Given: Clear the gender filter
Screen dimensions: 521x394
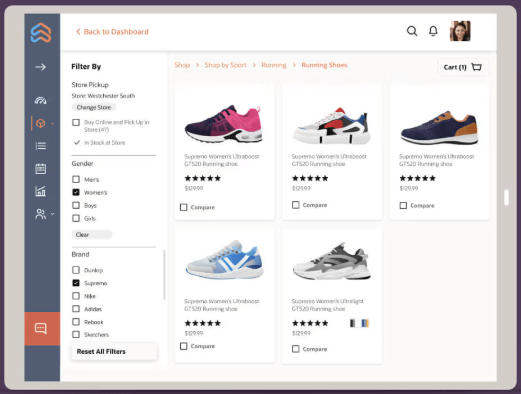Looking at the screenshot, I should (92, 235).
